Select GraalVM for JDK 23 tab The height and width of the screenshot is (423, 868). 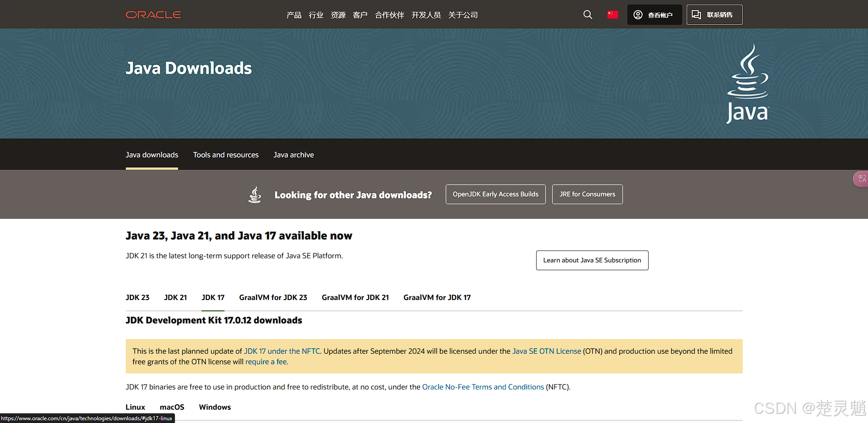pos(273,297)
